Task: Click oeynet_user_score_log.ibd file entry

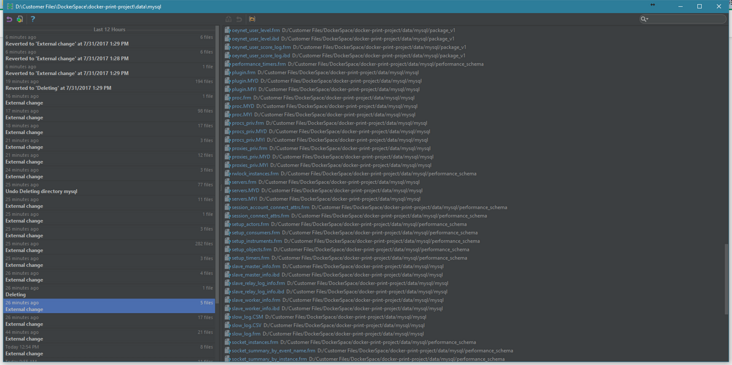Action: (261, 56)
